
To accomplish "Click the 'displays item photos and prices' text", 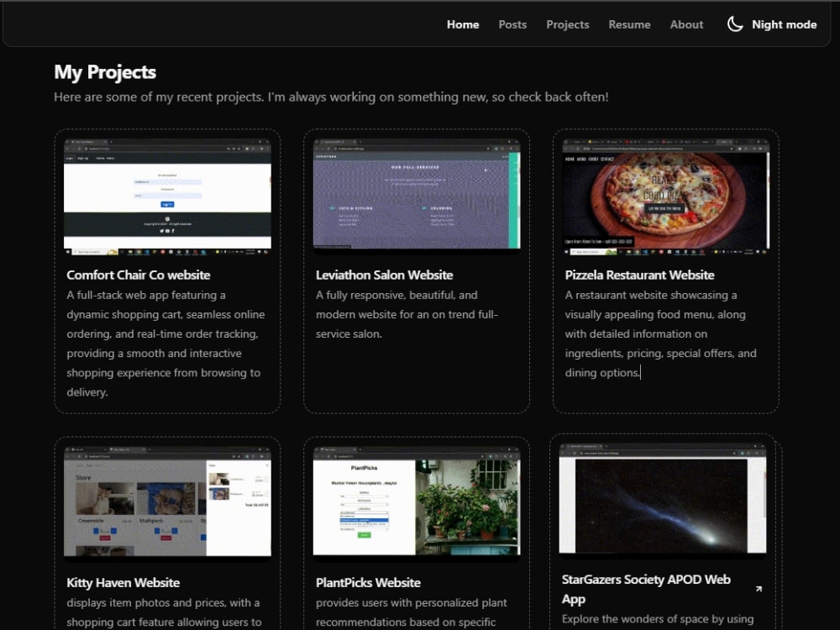I will tap(164, 612).
